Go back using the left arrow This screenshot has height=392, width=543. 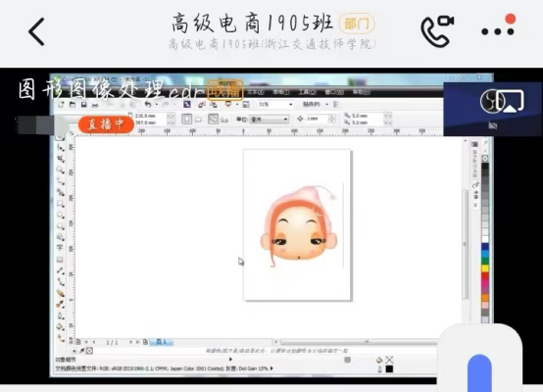tap(36, 31)
